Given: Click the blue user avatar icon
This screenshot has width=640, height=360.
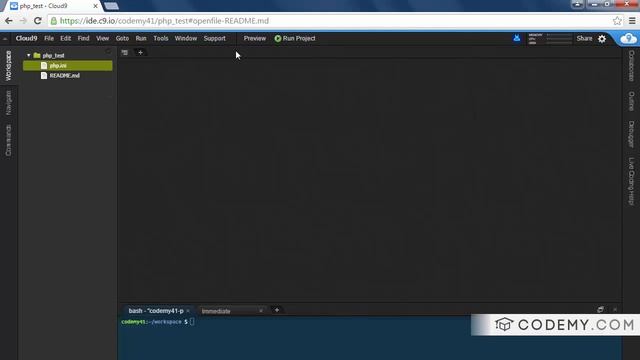Looking at the screenshot, I should 517,38.
